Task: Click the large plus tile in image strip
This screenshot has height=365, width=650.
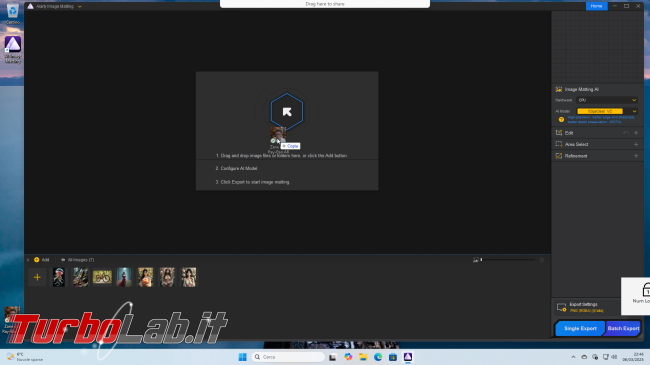Action: pyautogui.click(x=37, y=277)
